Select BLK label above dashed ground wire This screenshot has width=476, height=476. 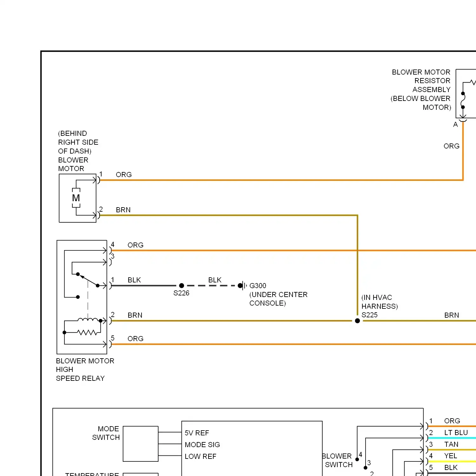coord(215,280)
